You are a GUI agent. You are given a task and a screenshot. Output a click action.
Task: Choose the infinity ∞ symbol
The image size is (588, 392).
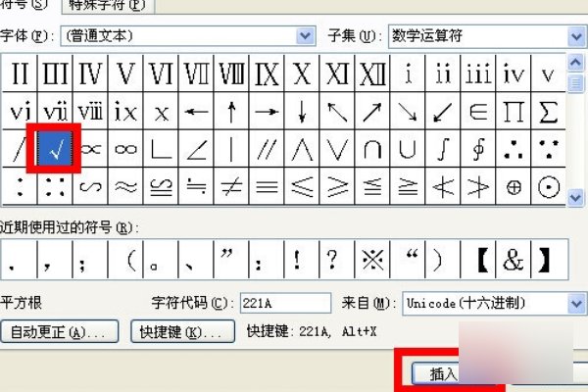tap(125, 149)
